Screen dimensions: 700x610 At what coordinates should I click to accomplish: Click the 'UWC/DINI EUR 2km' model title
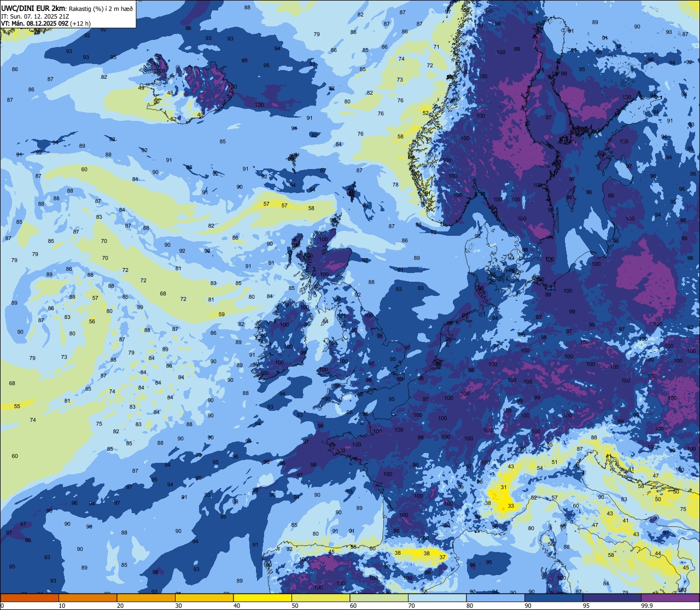coord(33,8)
